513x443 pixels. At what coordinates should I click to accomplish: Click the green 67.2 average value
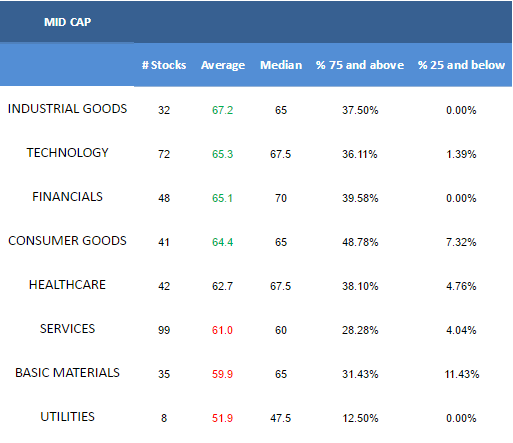(x=222, y=110)
